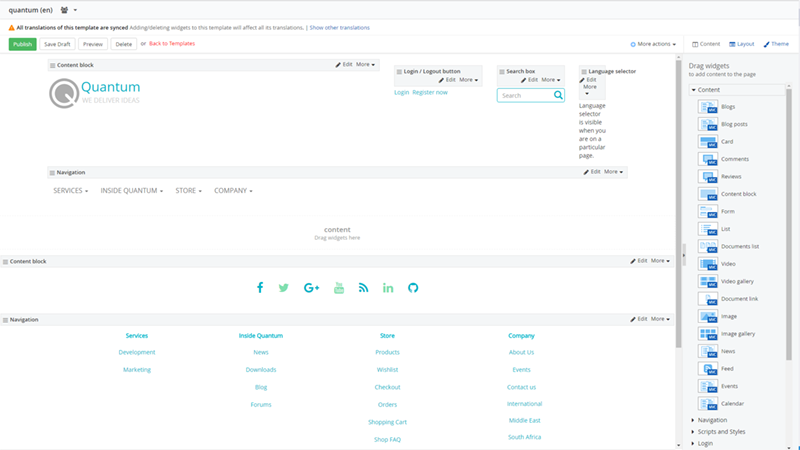The width and height of the screenshot is (800, 450).
Task: Click the GitHub social icon
Action: [412, 288]
